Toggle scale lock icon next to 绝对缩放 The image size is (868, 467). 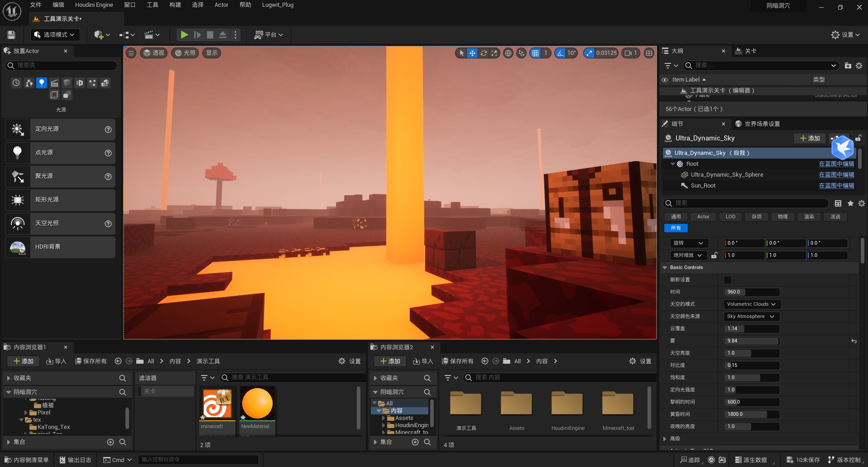click(714, 255)
